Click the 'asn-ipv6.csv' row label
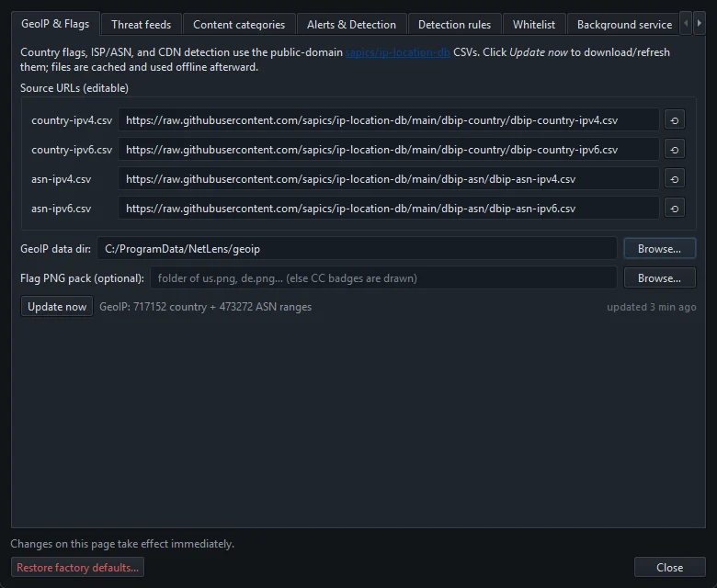Image resolution: width=717 pixels, height=588 pixels. [x=62, y=209]
